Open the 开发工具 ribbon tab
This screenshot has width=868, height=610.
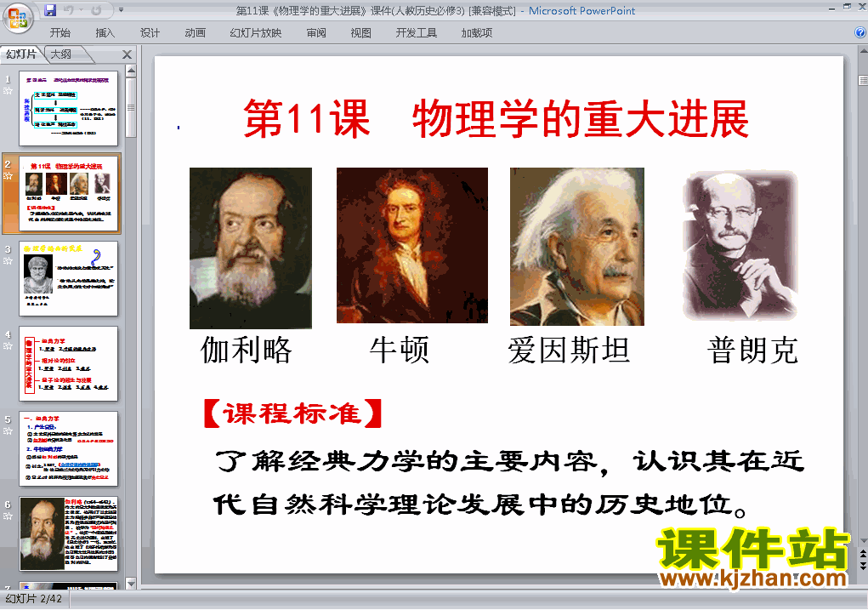[x=417, y=32]
